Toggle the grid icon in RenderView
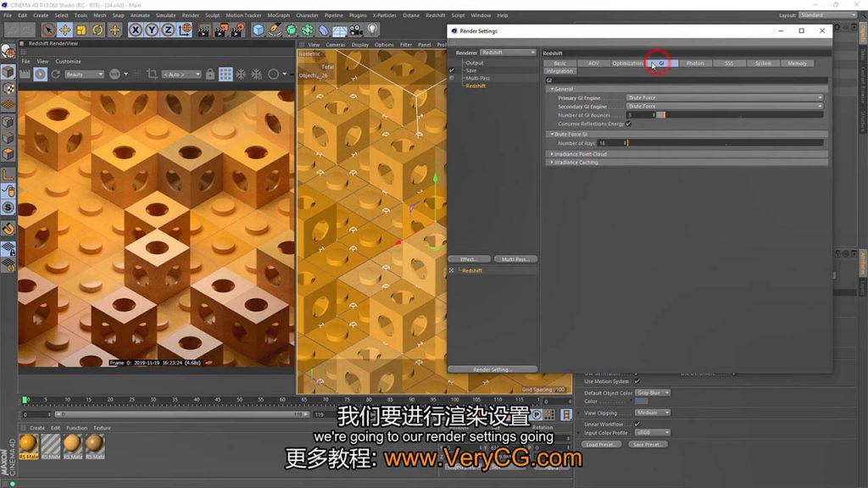Image resolution: width=868 pixels, height=488 pixels. (x=225, y=75)
